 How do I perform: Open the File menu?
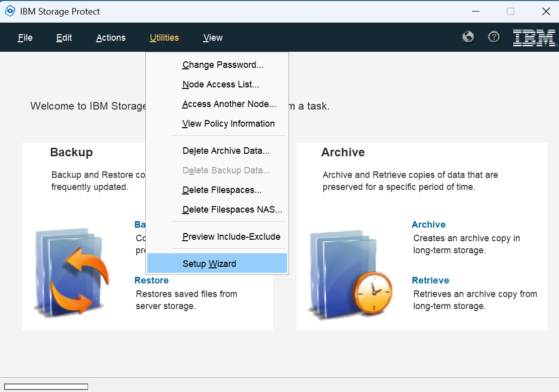coord(25,38)
